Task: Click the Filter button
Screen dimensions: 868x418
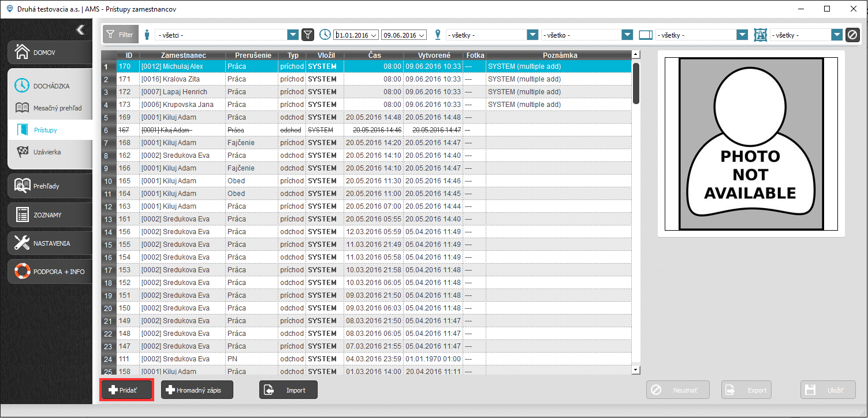Action: pyautogui.click(x=120, y=35)
